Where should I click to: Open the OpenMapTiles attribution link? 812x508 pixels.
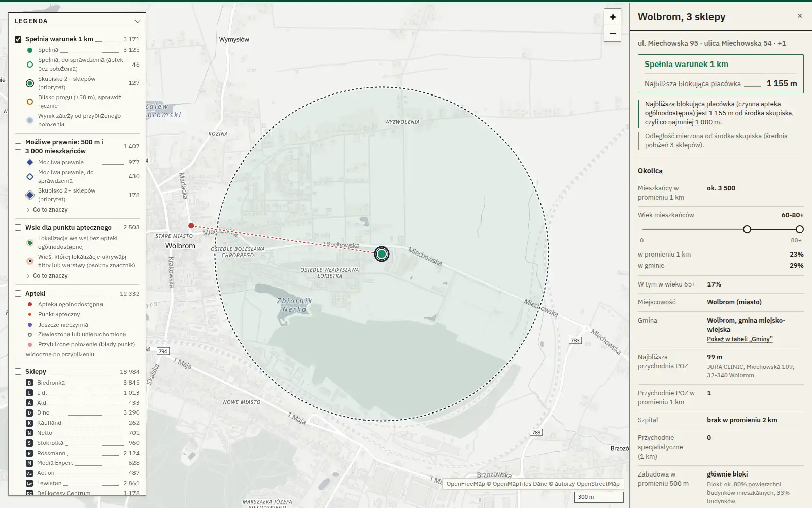(512, 484)
